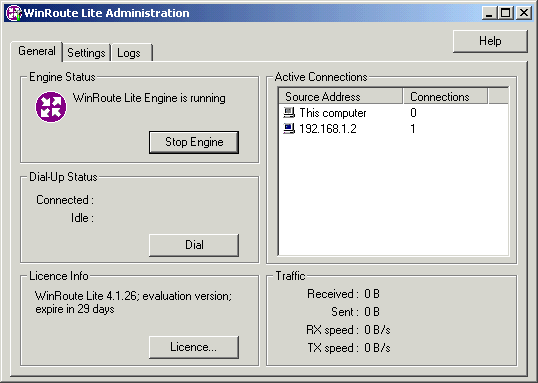Minimize the WinRoute Lite Administration window
The height and width of the screenshot is (383, 538).
coord(490,13)
